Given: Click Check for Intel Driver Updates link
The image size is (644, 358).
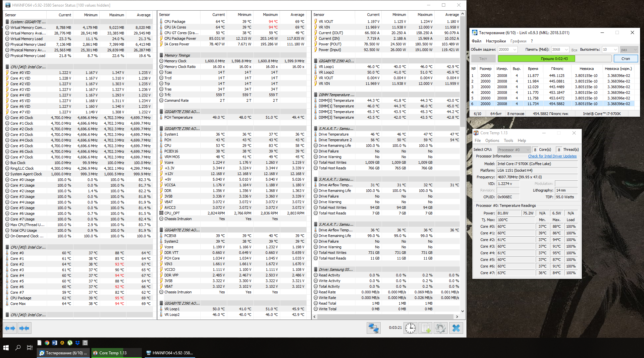Looking at the screenshot, I should (x=552, y=156).
